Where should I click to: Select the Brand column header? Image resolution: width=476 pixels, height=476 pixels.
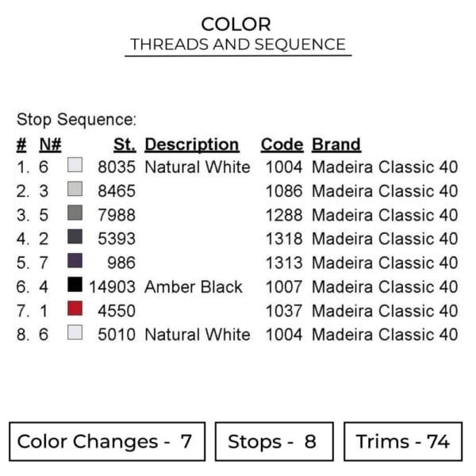(336, 144)
